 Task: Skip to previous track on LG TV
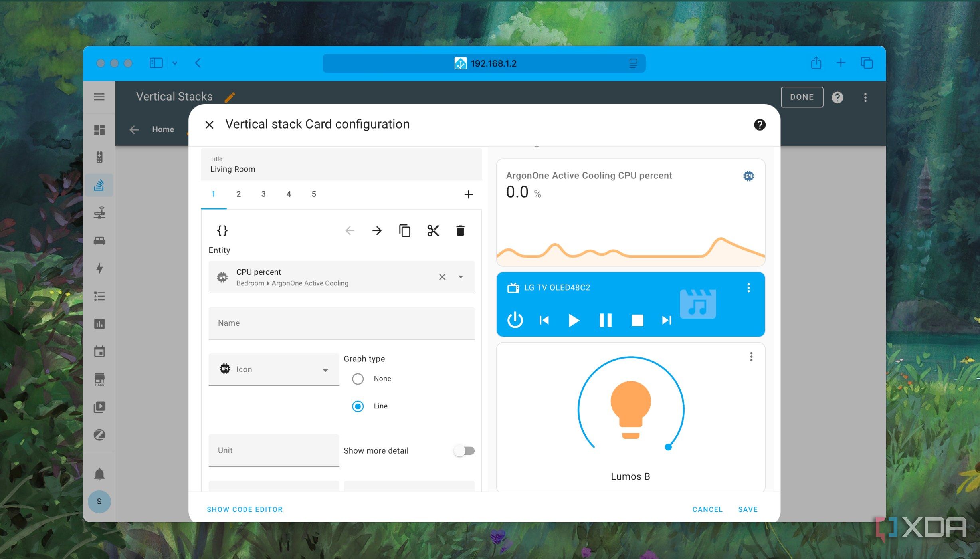[x=544, y=320]
